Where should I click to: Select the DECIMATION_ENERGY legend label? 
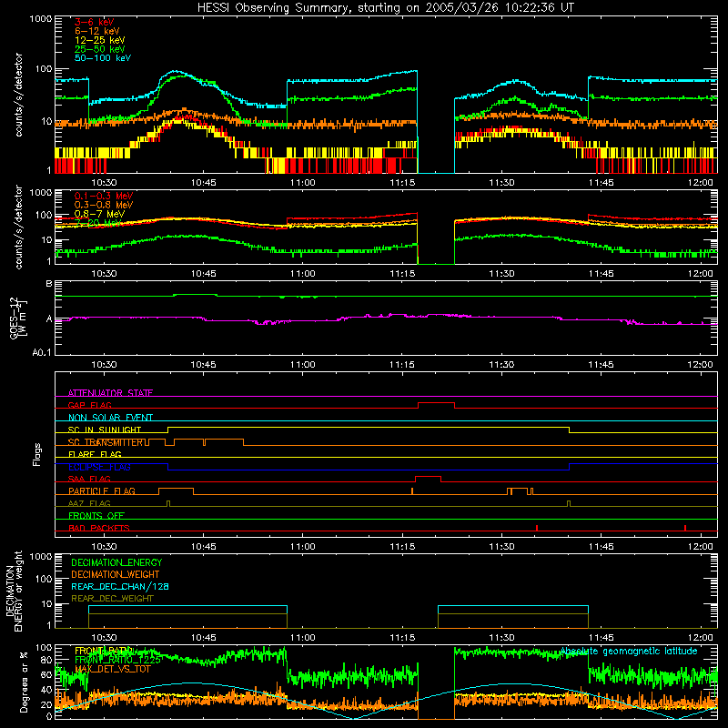pyautogui.click(x=116, y=562)
